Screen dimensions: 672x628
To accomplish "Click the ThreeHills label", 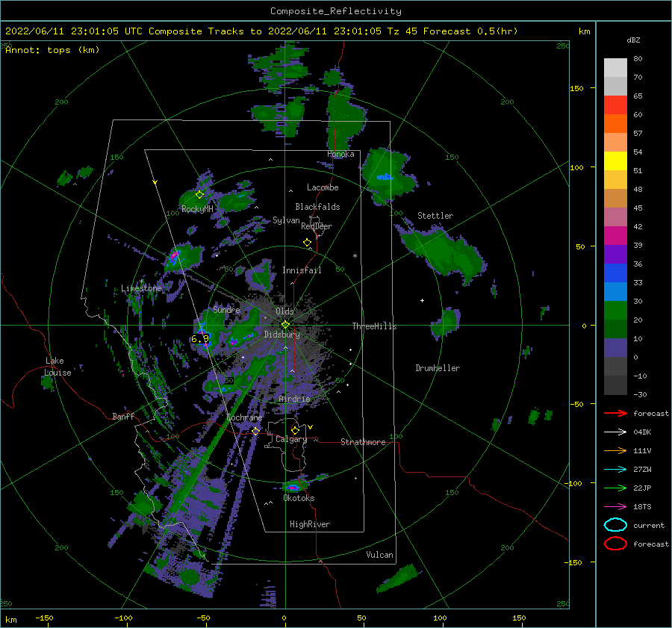I will click(375, 326).
